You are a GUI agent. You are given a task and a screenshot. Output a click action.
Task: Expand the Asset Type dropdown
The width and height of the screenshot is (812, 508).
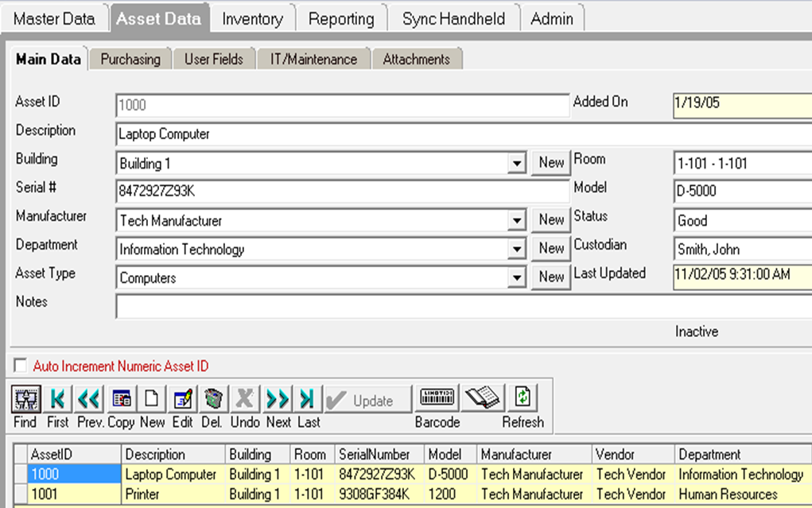pos(517,277)
